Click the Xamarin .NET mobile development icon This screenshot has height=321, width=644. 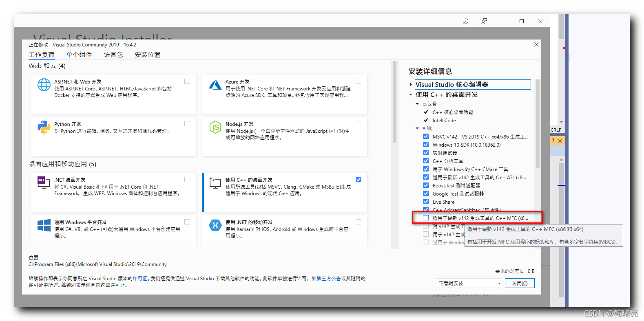[x=215, y=225]
